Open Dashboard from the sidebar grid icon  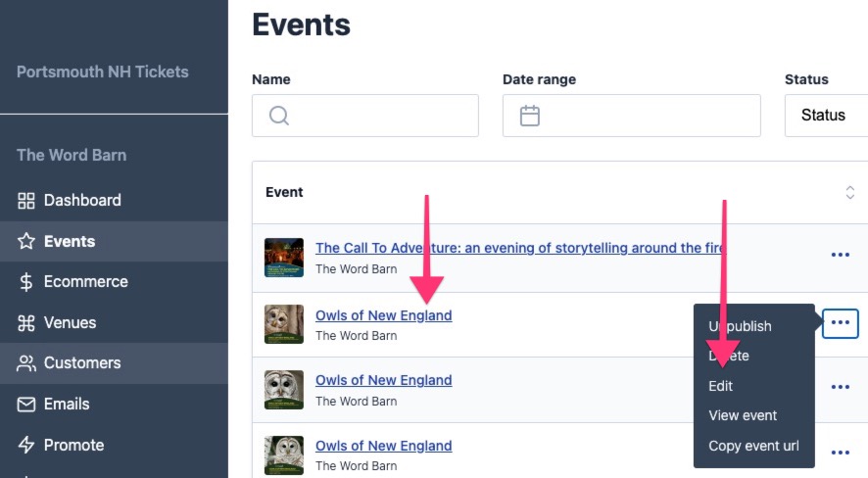(26, 201)
